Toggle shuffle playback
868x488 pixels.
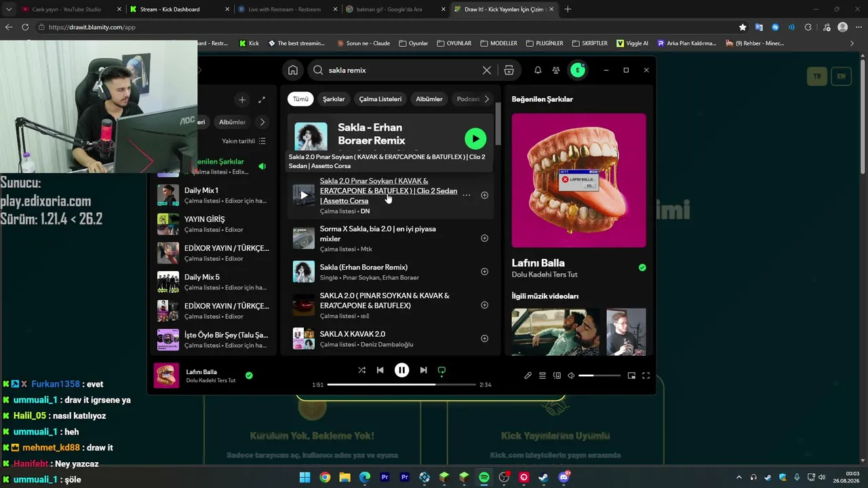pos(361,370)
